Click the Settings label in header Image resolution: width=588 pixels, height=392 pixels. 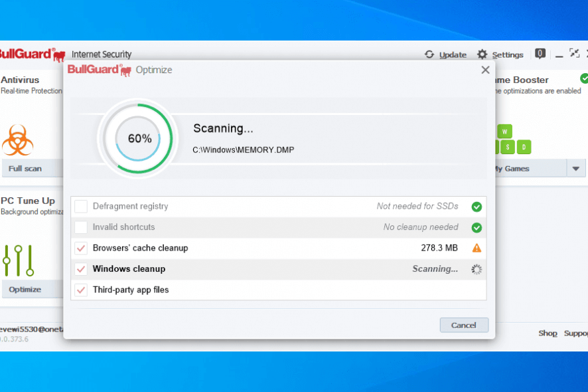[508, 55]
